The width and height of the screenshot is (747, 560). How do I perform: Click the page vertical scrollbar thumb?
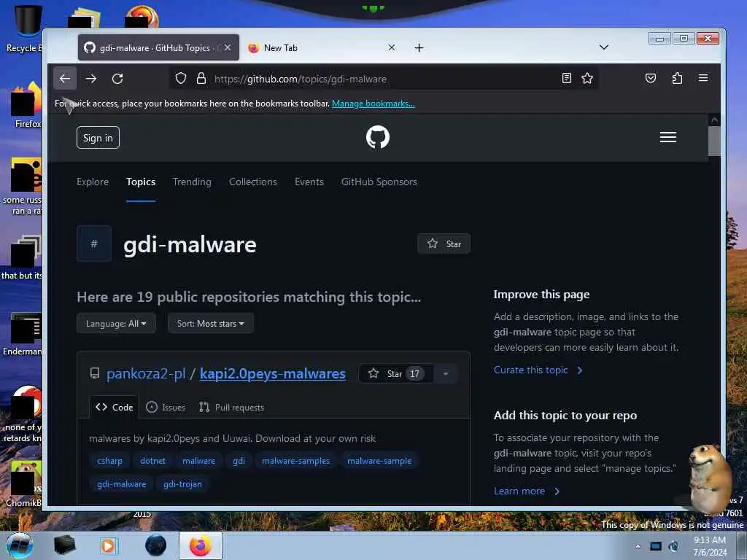(x=714, y=141)
